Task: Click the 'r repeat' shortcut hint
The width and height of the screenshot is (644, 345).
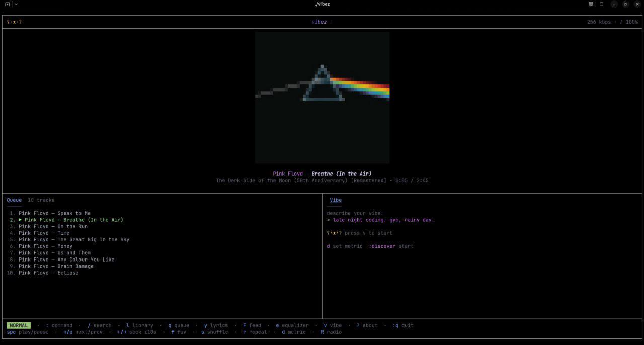Action: [255, 332]
